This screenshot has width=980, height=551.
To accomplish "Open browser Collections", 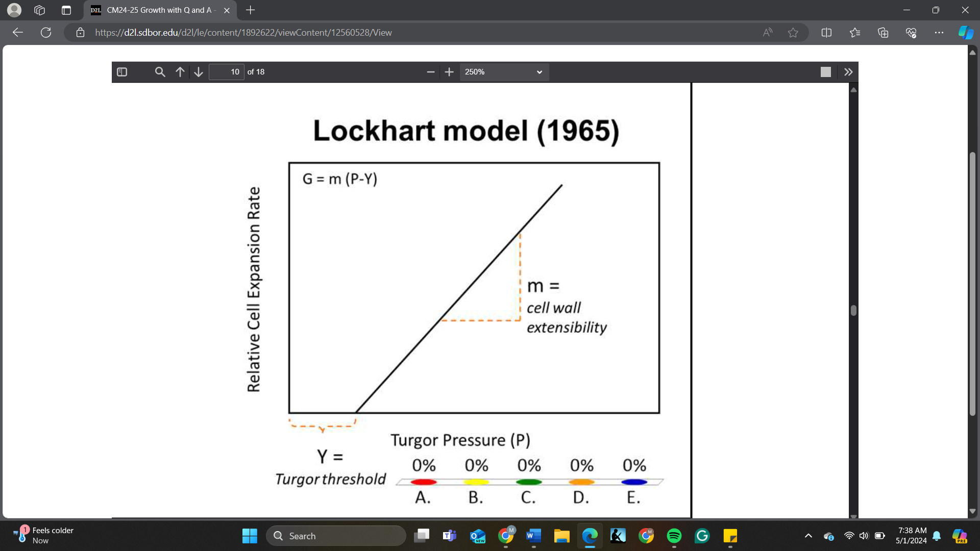I will tap(883, 33).
